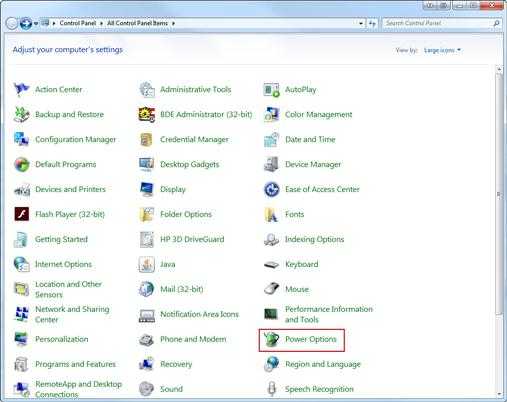The width and height of the screenshot is (507, 402).
Task: Click the scrollbar up arrow
Action: 499,69
